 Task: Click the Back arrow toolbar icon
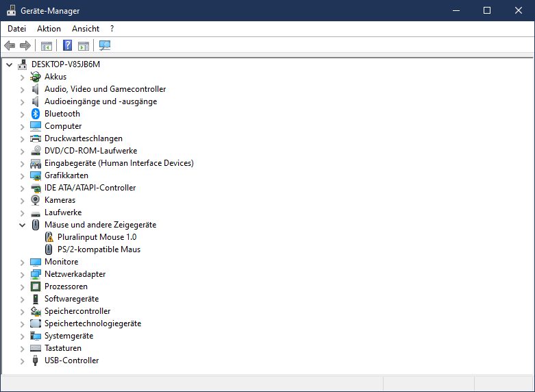10,45
